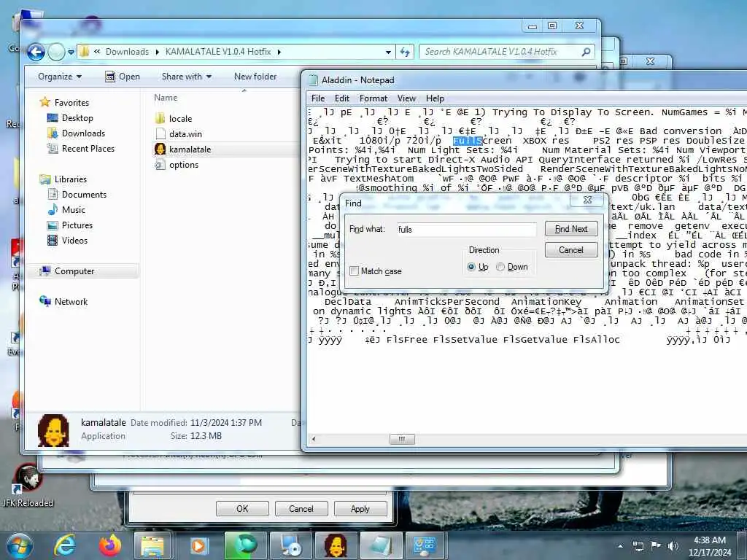This screenshot has width=747, height=560.
Task: Click the Notepad horizontal scrollbar thumb
Action: (x=402, y=438)
